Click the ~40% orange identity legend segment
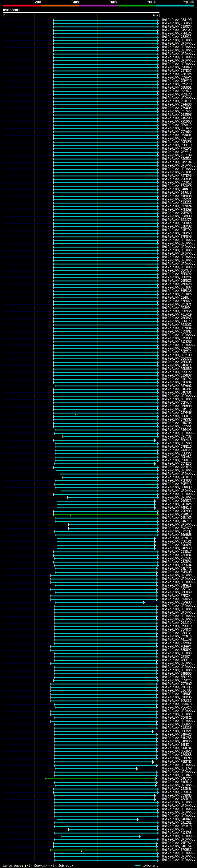The width and height of the screenshot is (197, 868). 60,6
